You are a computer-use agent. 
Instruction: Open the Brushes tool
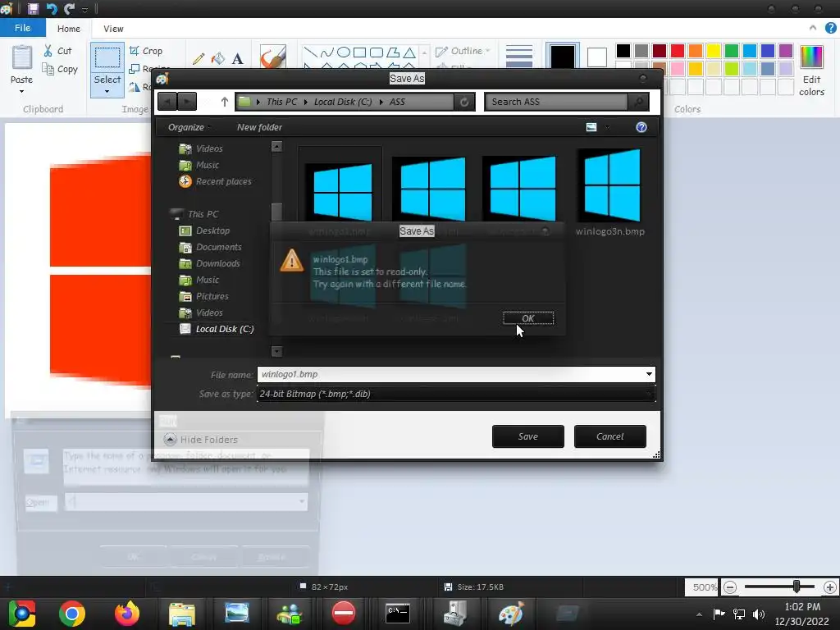pyautogui.click(x=273, y=57)
